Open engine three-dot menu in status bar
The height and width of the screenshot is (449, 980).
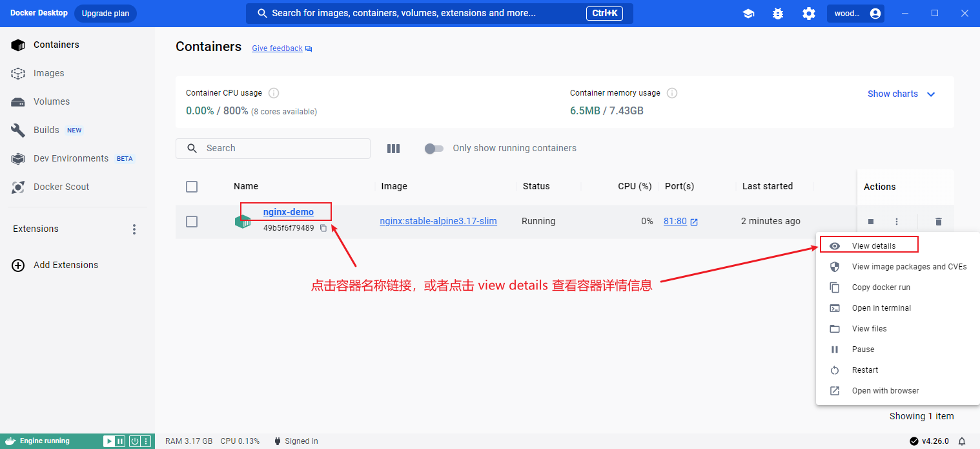pyautogui.click(x=146, y=442)
